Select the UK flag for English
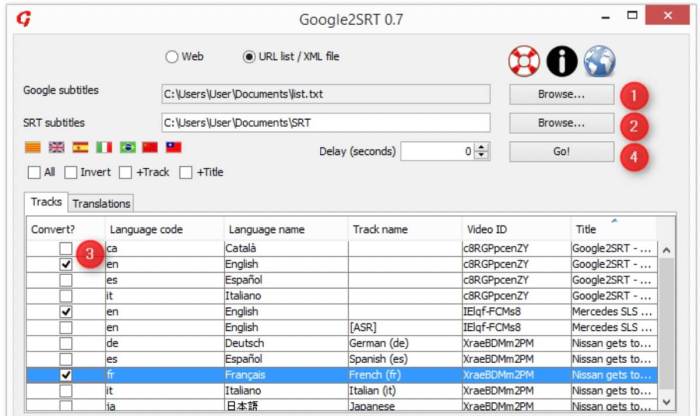 coord(56,147)
